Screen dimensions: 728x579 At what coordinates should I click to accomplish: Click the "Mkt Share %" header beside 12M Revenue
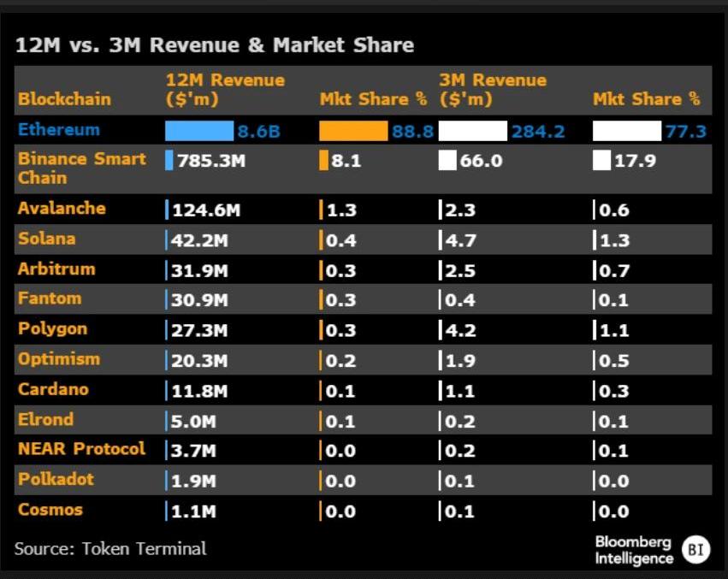[373, 99]
